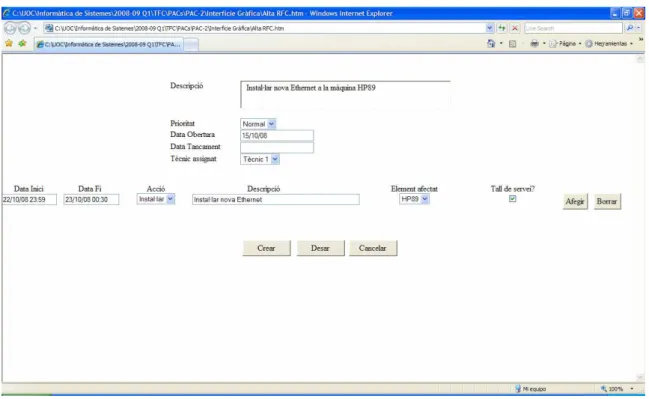This screenshot has height=399, width=649.
Task: Open the Home button dropdown arrow
Action: [x=501, y=43]
